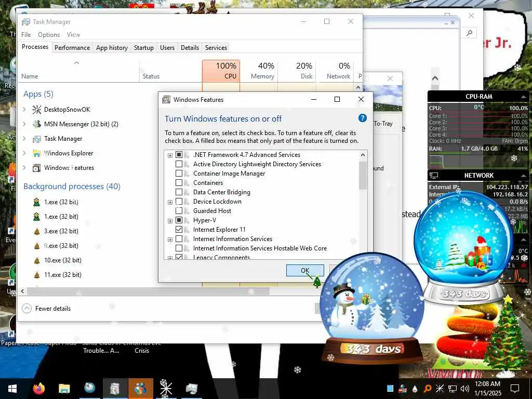Expand MSN Messenger process group
532x399 pixels.
coord(24,124)
